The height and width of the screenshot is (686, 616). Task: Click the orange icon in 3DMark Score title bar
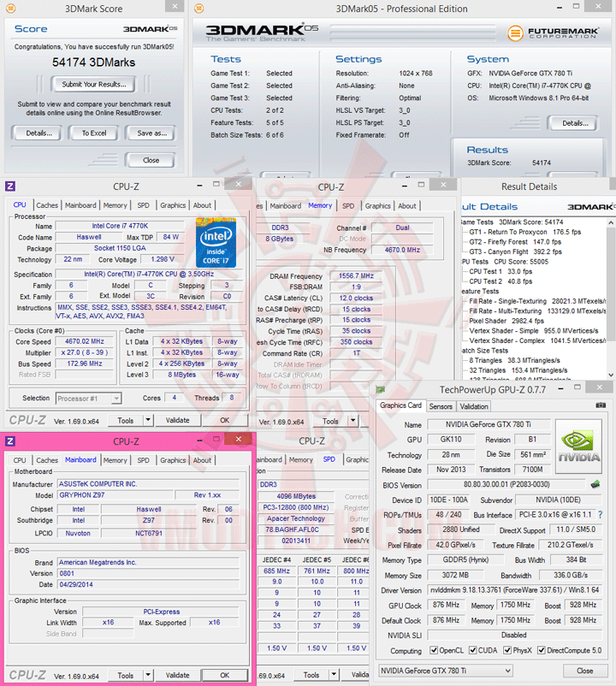click(x=11, y=9)
